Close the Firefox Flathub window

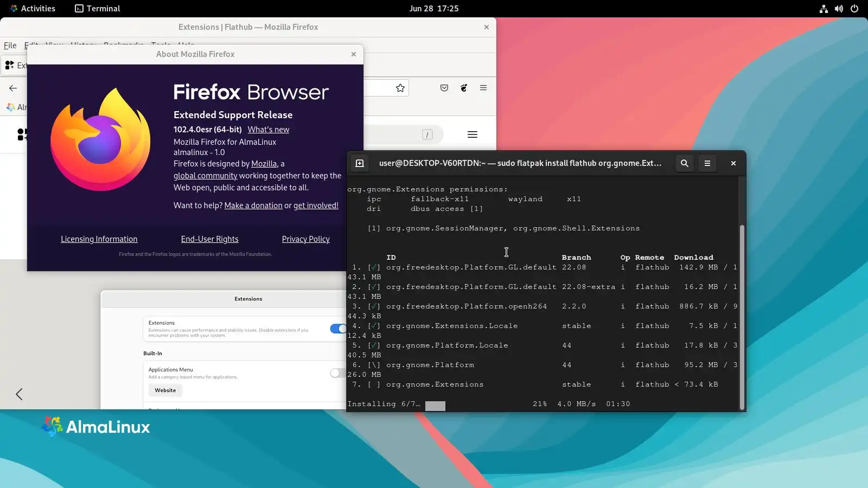coord(487,27)
